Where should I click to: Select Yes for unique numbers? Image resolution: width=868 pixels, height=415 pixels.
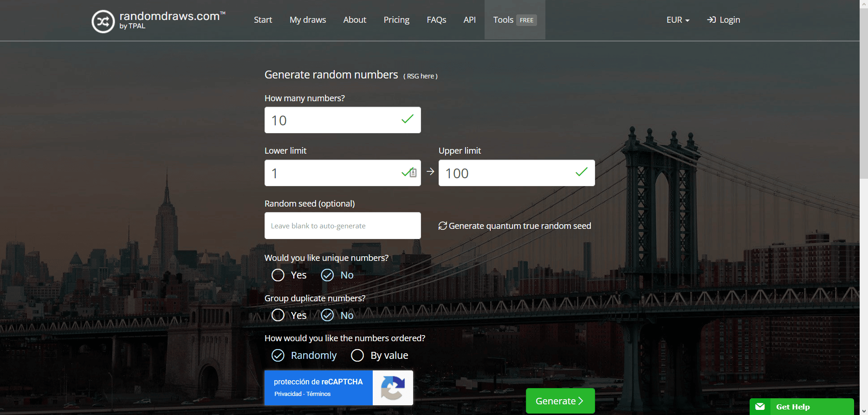tap(278, 275)
